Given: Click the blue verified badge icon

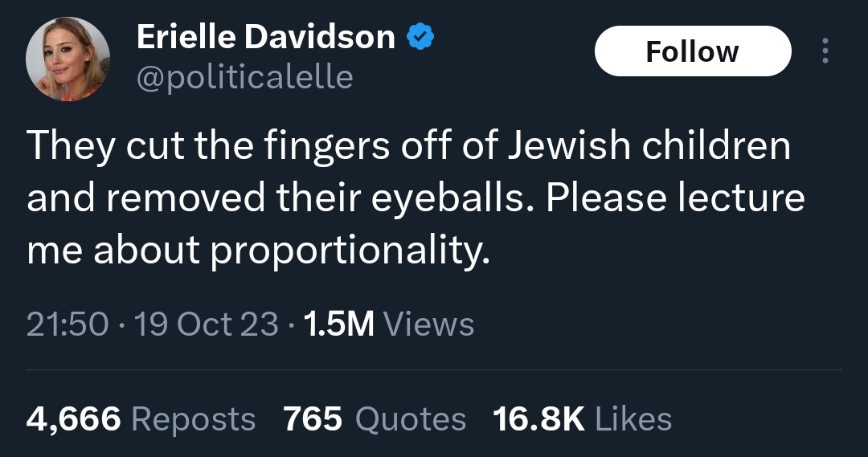Looking at the screenshot, I should [421, 37].
